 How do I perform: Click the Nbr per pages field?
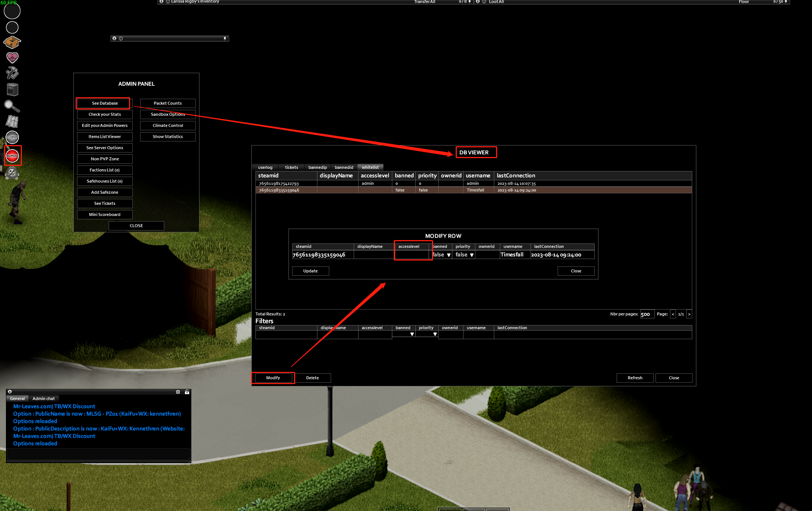[647, 314]
